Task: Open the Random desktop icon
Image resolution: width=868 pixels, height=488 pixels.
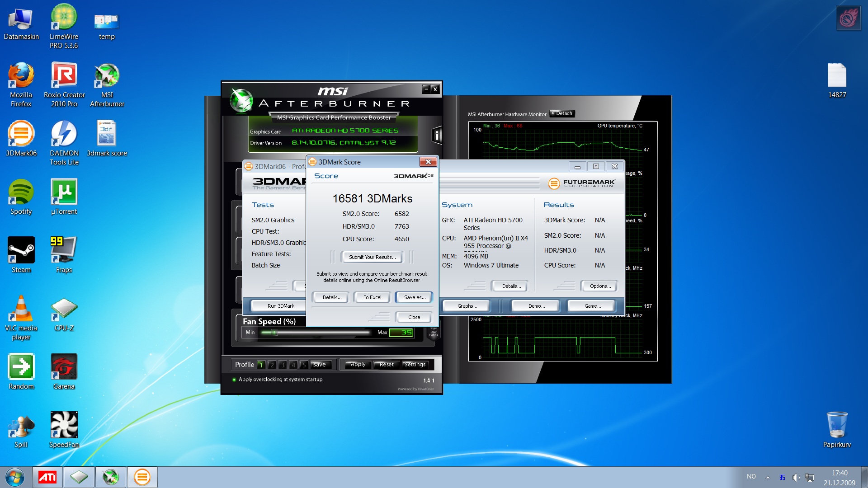Action: pyautogui.click(x=21, y=371)
